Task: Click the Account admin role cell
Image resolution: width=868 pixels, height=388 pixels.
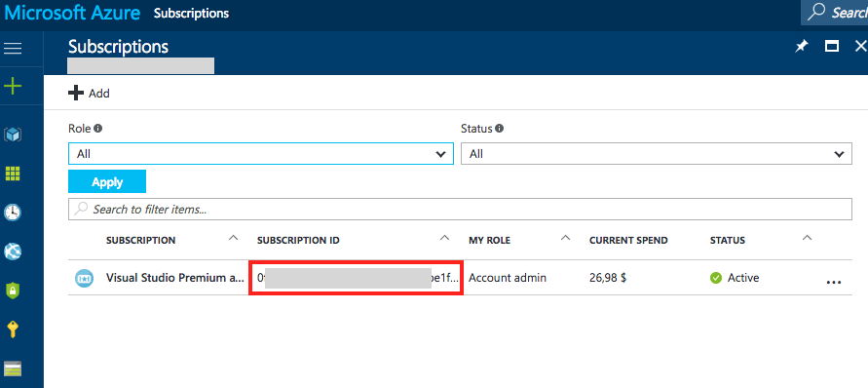Action: 508,278
